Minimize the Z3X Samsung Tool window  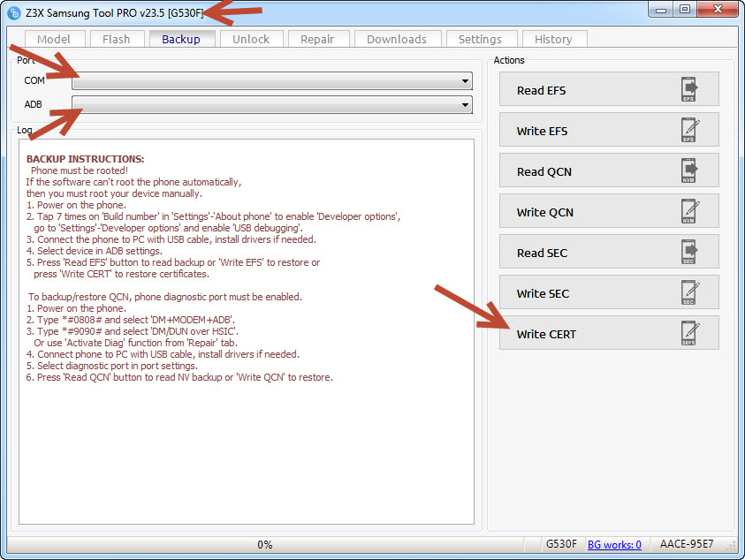pyautogui.click(x=661, y=10)
